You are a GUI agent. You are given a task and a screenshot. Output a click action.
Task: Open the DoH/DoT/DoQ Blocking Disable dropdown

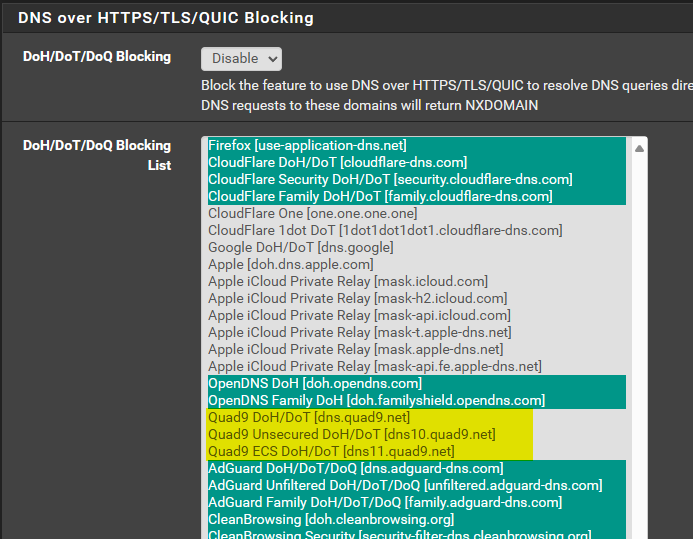pyautogui.click(x=241, y=59)
